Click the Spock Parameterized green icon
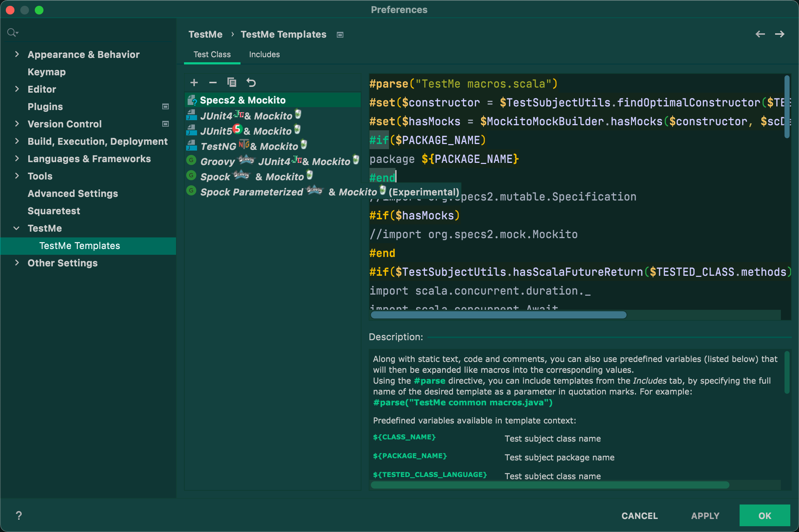The height and width of the screenshot is (532, 799). [191, 190]
